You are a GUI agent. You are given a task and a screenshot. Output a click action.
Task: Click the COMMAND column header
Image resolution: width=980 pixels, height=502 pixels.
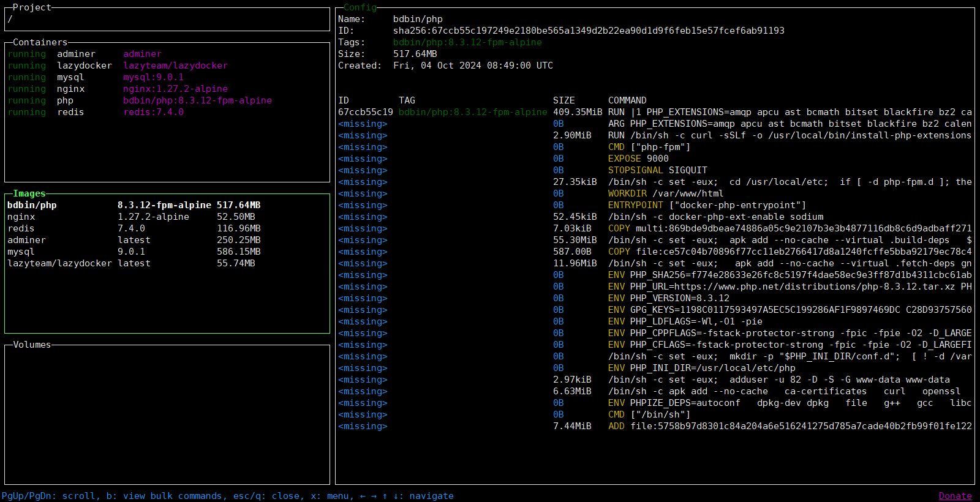tap(627, 100)
